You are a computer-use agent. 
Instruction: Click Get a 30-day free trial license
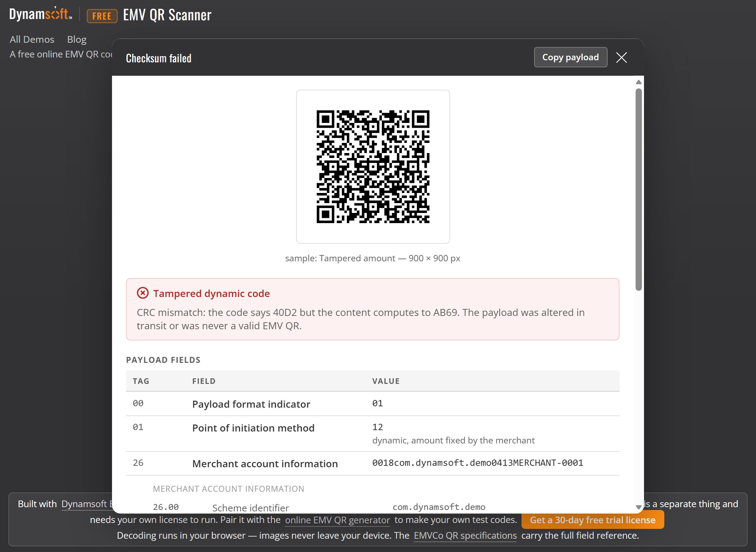(x=593, y=520)
